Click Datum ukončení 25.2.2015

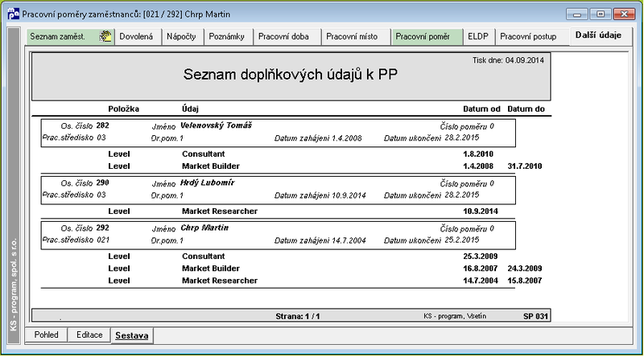(431, 240)
